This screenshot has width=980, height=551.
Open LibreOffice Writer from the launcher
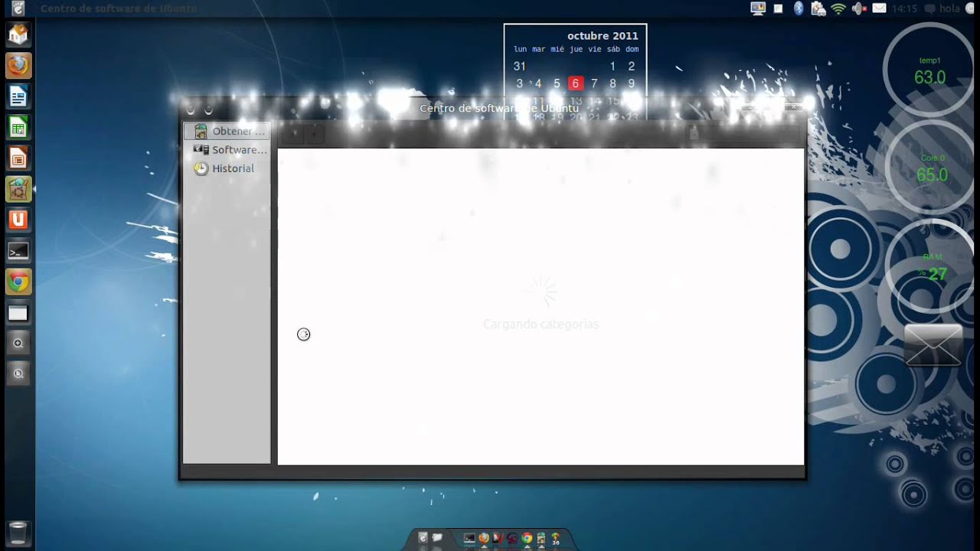(18, 96)
